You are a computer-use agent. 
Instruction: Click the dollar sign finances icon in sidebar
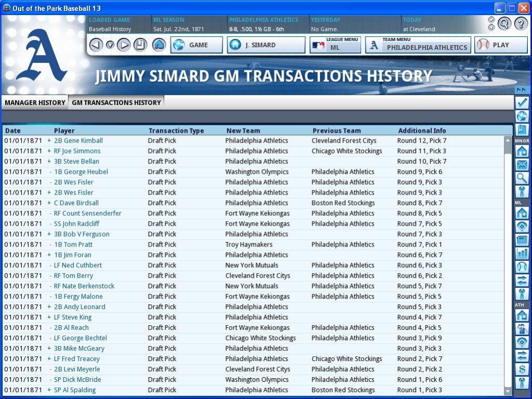tap(522, 369)
